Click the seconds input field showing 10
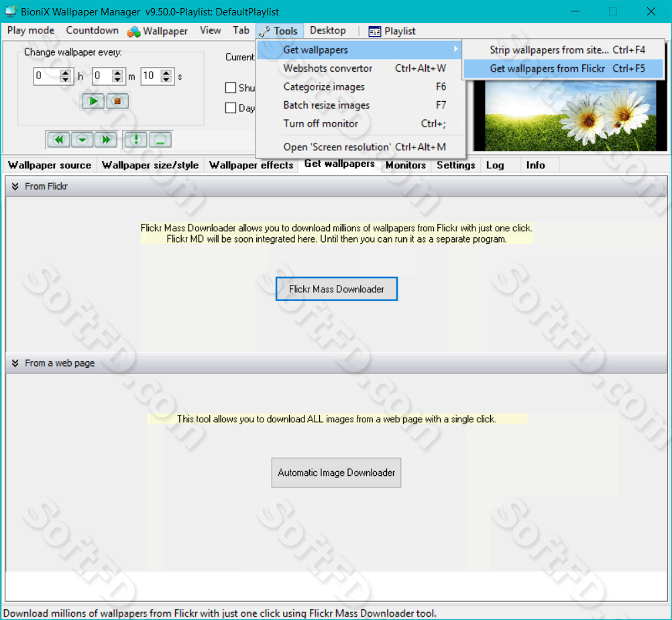The image size is (672, 620). tap(151, 76)
